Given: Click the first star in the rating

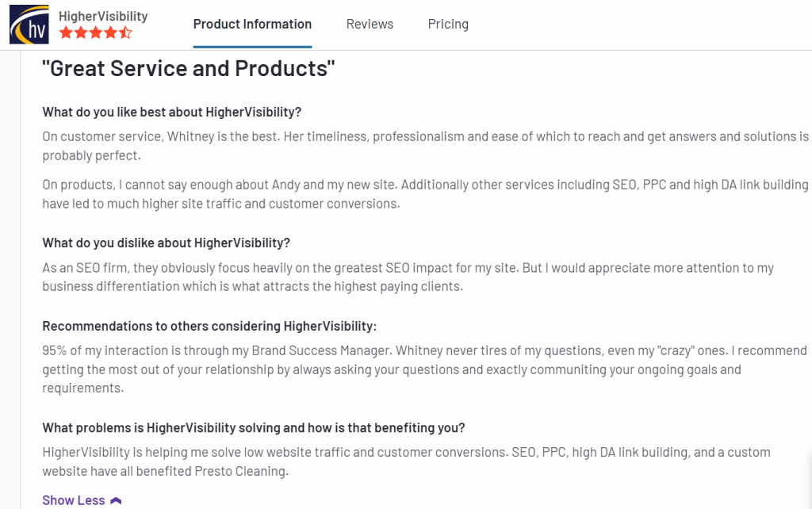Looking at the screenshot, I should [66, 33].
